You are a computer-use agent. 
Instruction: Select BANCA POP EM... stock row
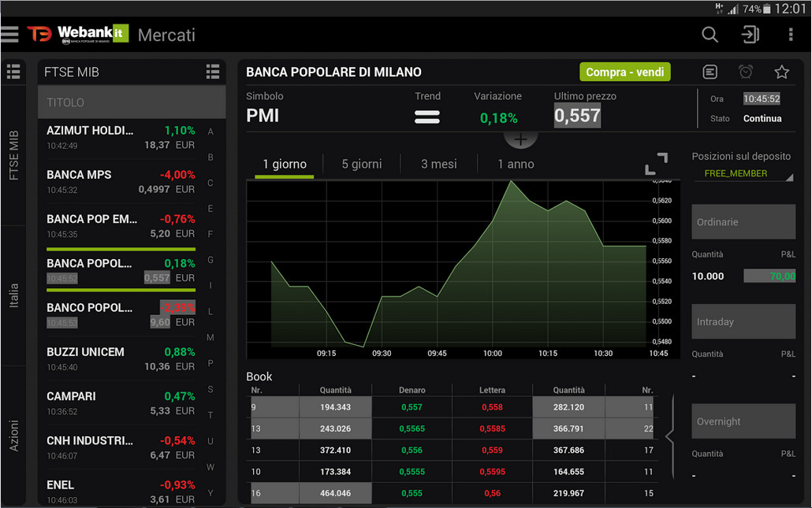coord(121,226)
